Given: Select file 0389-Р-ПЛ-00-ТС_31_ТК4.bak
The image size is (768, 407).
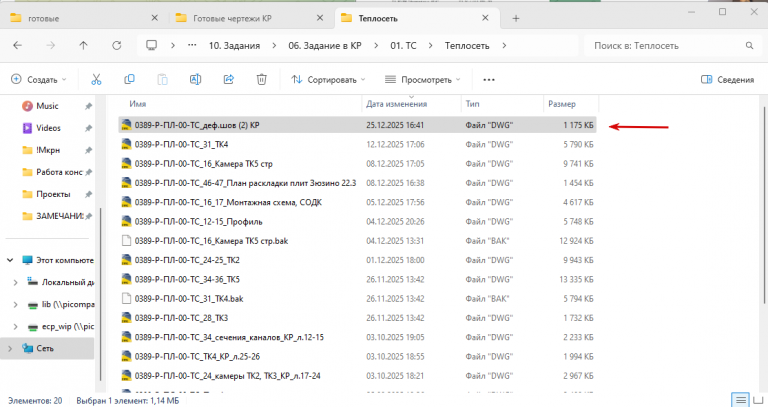Looking at the screenshot, I should (357, 299).
